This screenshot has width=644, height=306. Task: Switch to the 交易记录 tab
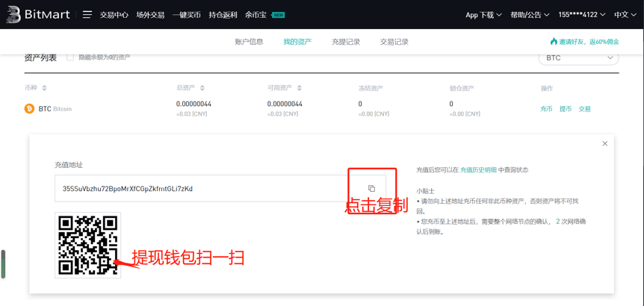tap(394, 42)
